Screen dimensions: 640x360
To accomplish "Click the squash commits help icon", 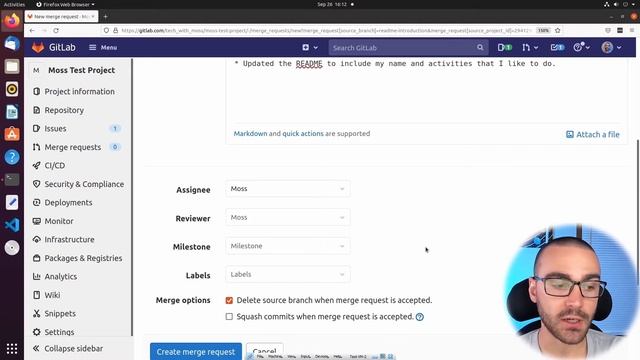I will click(420, 317).
